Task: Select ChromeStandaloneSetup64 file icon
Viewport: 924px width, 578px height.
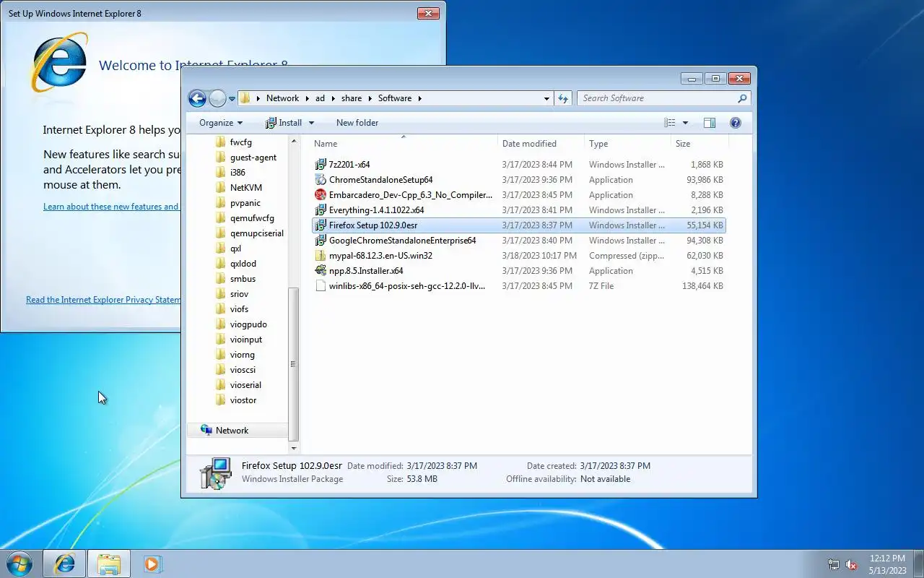Action: click(x=321, y=180)
